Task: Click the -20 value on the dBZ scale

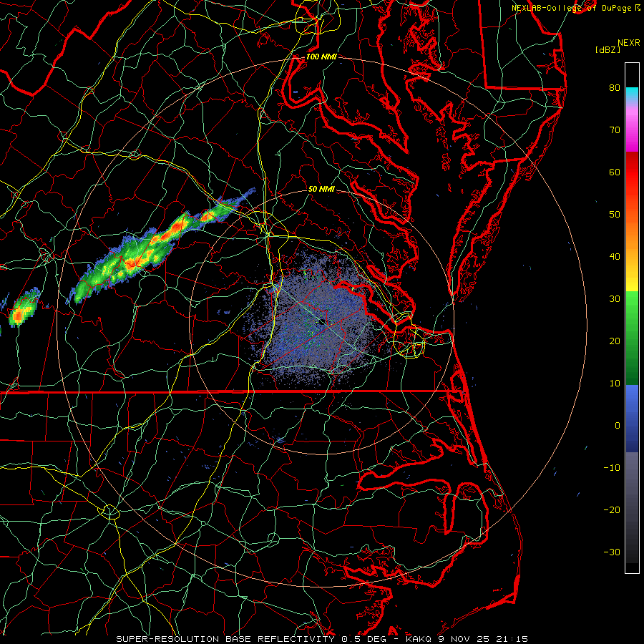Action: (x=612, y=510)
